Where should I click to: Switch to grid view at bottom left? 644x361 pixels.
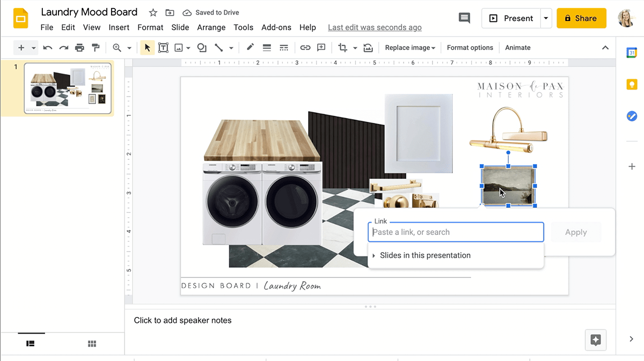coord(92,344)
